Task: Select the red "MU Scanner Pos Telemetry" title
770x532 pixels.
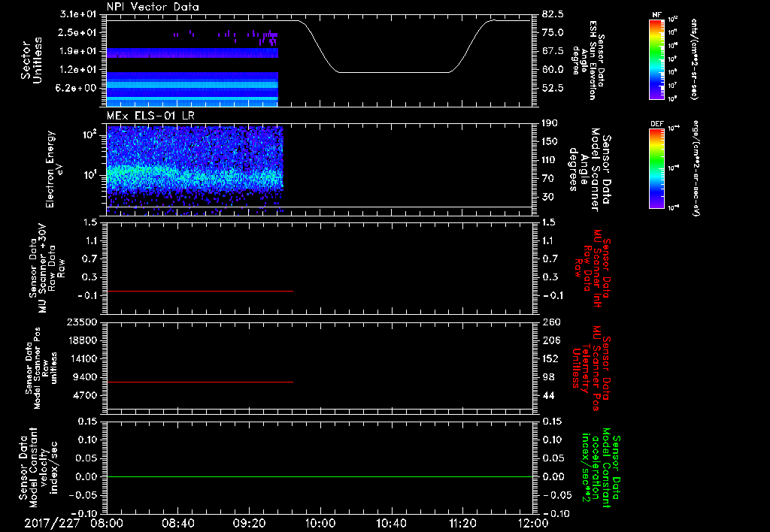Action: point(591,369)
